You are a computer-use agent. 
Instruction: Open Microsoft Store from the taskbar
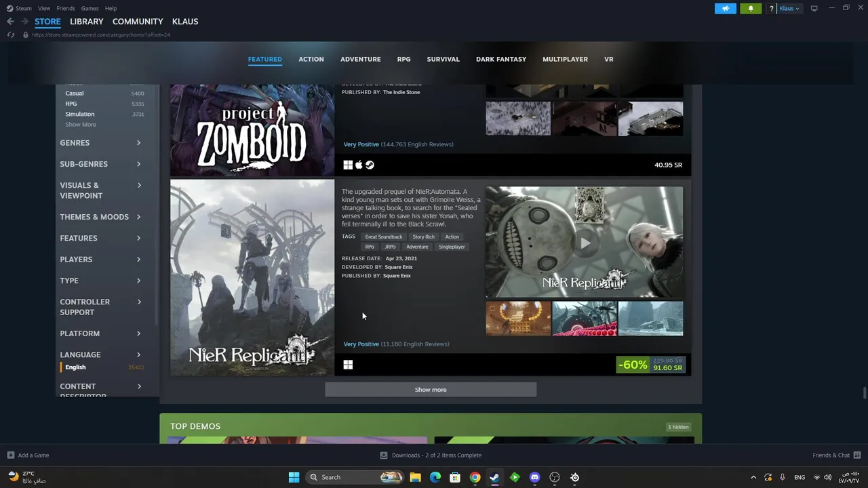point(455,477)
